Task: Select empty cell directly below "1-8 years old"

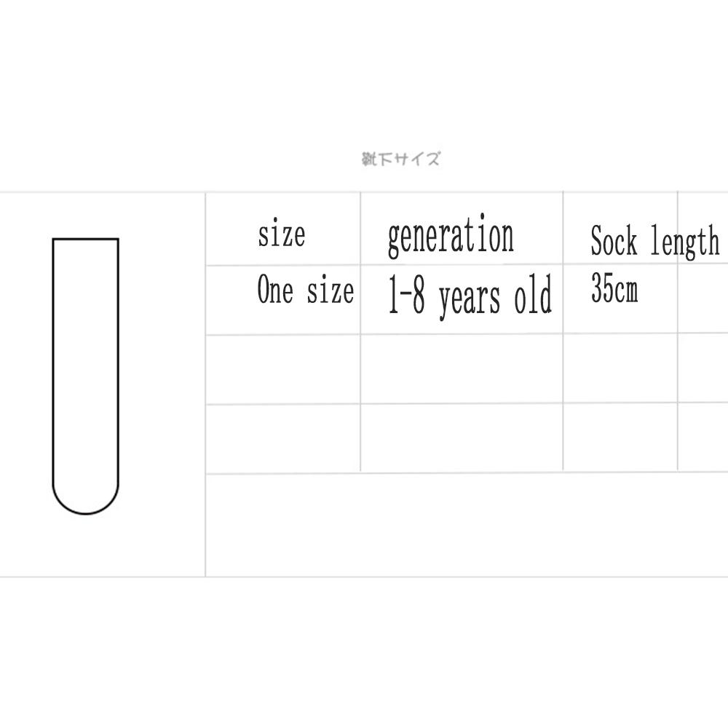Action: tap(462, 369)
